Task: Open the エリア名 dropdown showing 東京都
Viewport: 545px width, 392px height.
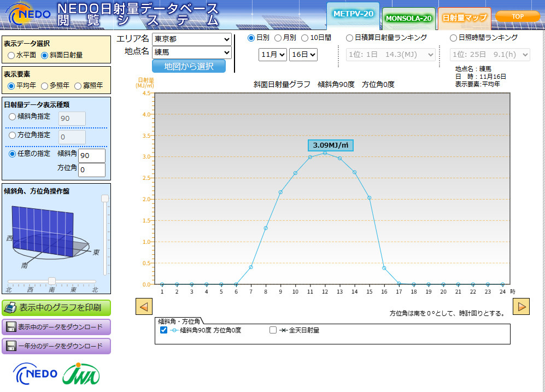Action: [x=191, y=39]
